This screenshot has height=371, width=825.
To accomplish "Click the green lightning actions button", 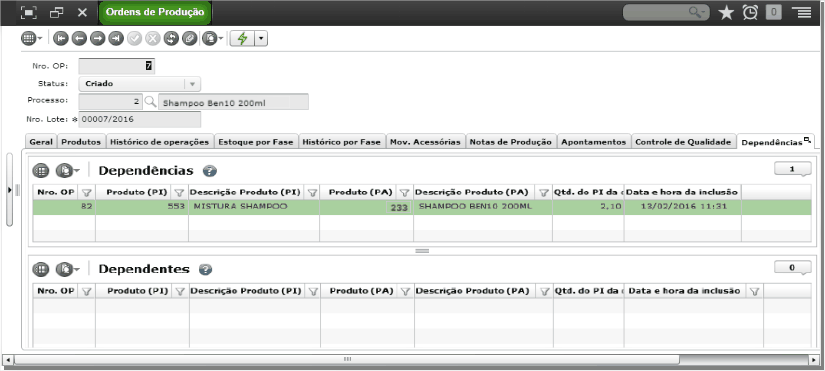I will (x=243, y=38).
